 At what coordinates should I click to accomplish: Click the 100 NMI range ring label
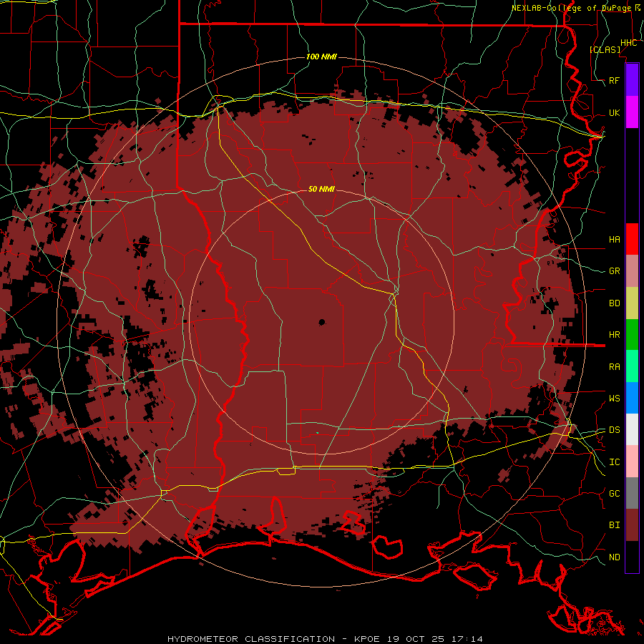tap(321, 57)
